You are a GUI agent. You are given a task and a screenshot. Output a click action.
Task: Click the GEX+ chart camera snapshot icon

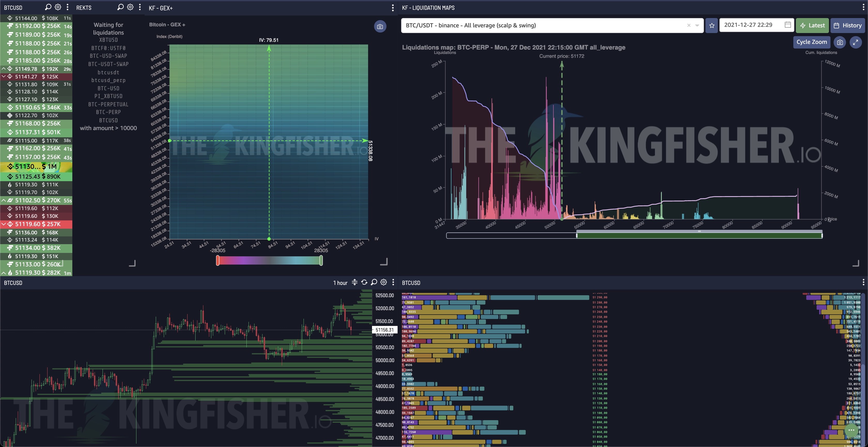pyautogui.click(x=380, y=27)
